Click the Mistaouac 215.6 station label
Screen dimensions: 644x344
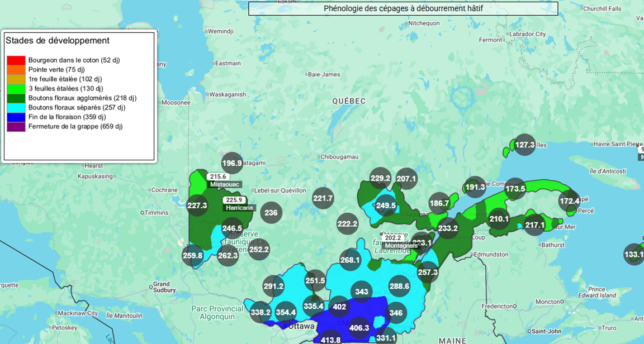[x=217, y=180]
